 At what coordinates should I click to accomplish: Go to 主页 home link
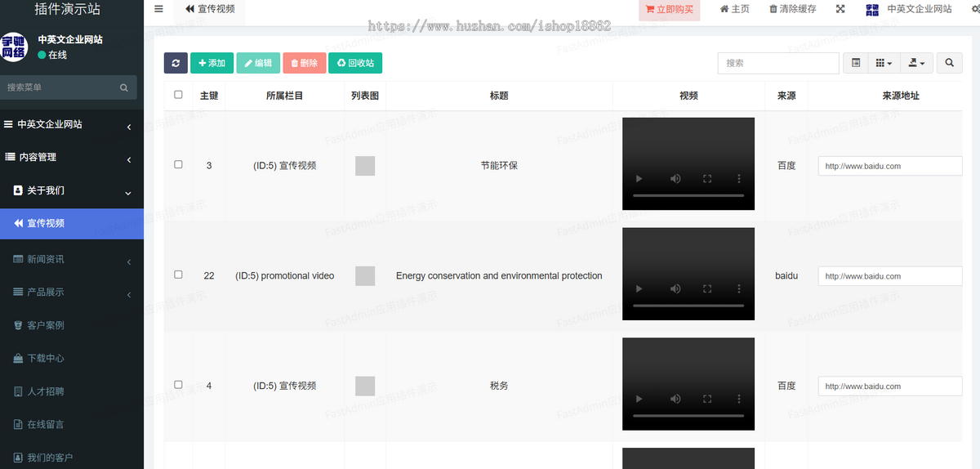[x=734, y=9]
